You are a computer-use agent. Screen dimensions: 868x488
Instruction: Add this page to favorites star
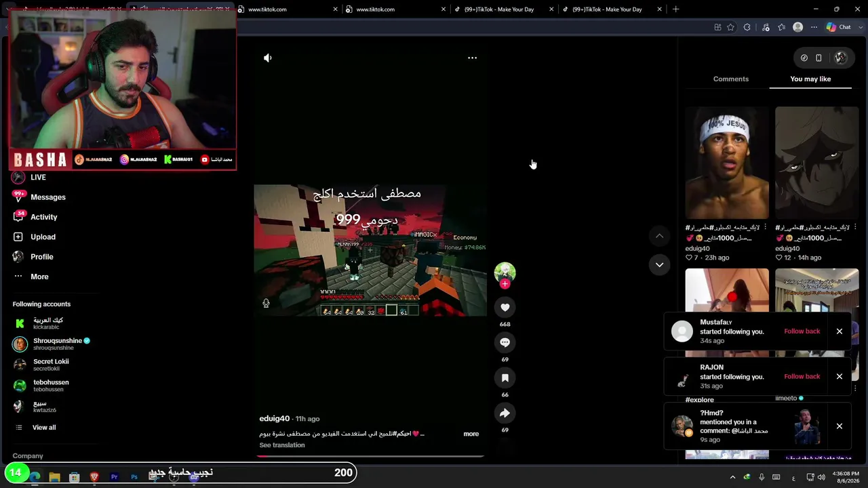pos(730,27)
